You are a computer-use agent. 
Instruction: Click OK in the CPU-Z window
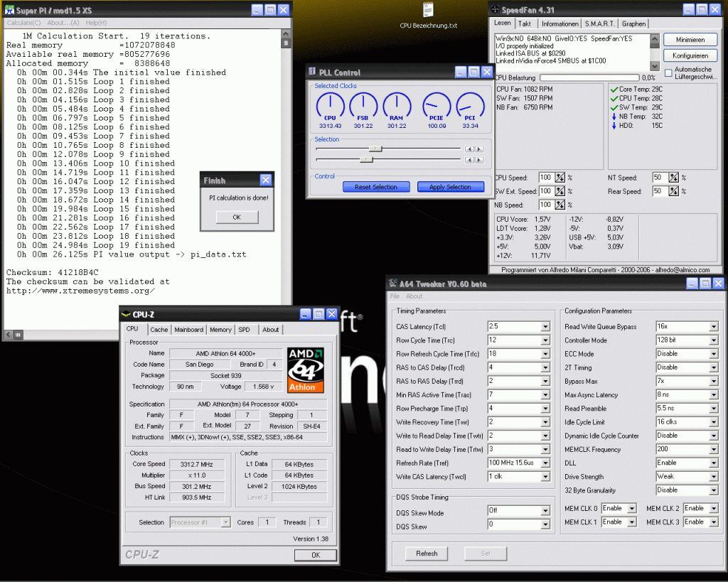(x=316, y=555)
